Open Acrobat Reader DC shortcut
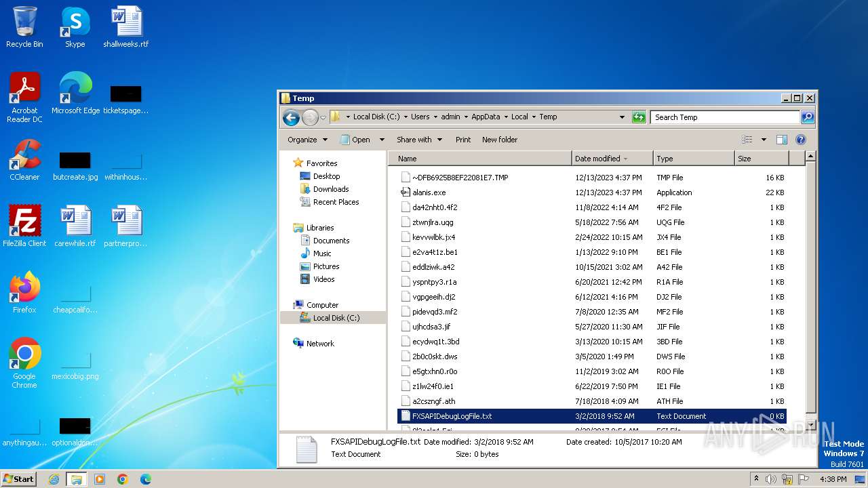Screen dimensions: 868x488 coord(24,98)
